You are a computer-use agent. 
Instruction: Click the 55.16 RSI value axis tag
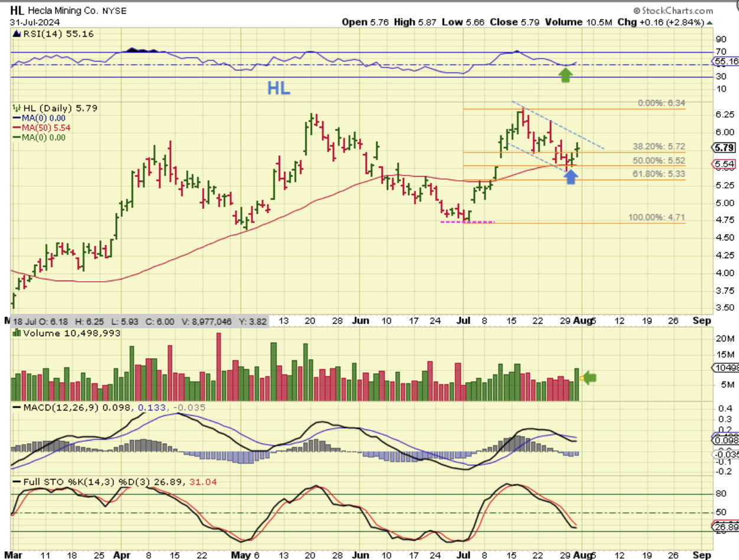coord(726,61)
